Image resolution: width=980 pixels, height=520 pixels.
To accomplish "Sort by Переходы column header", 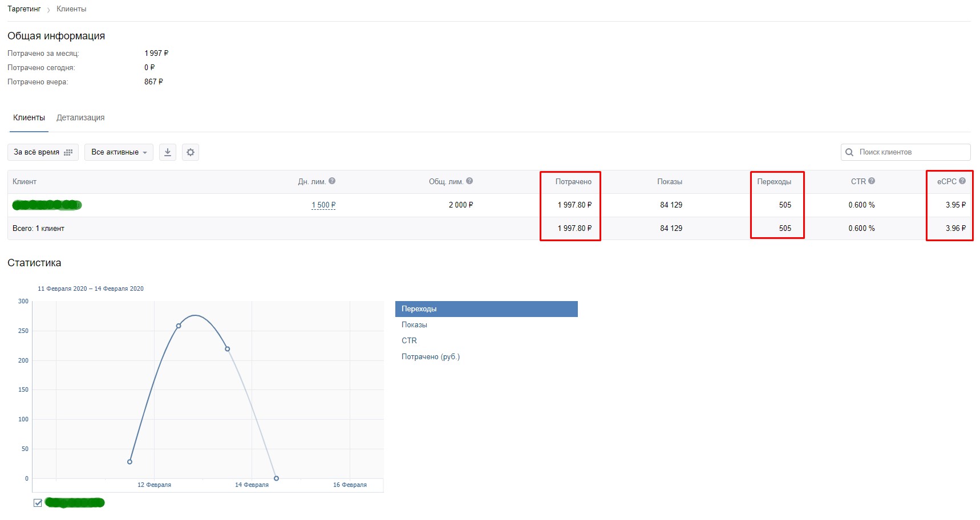I will [x=774, y=182].
